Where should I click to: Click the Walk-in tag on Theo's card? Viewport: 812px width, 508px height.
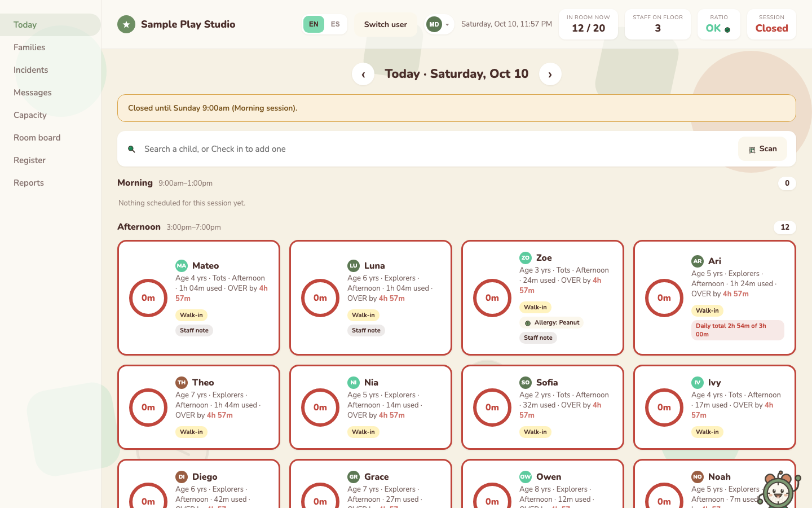pos(191,432)
